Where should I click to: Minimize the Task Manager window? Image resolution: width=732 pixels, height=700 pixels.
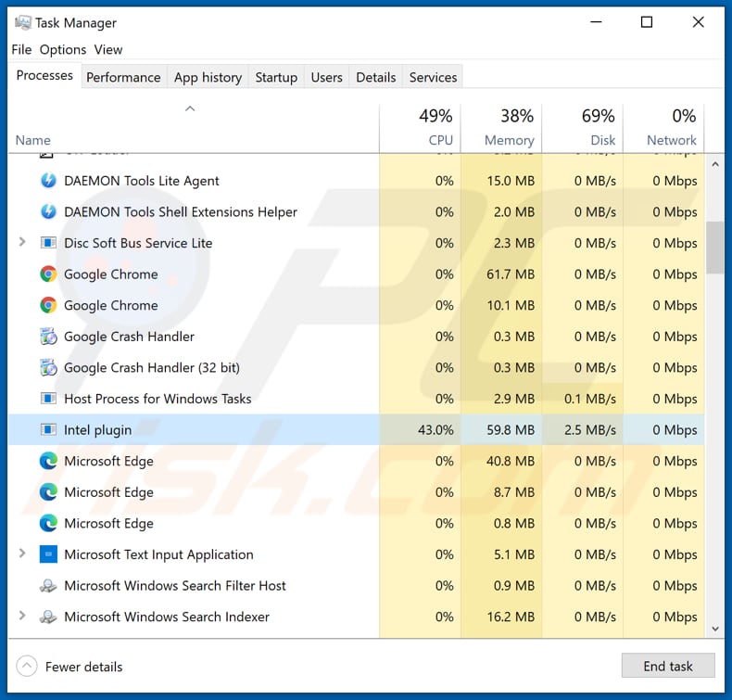click(596, 22)
